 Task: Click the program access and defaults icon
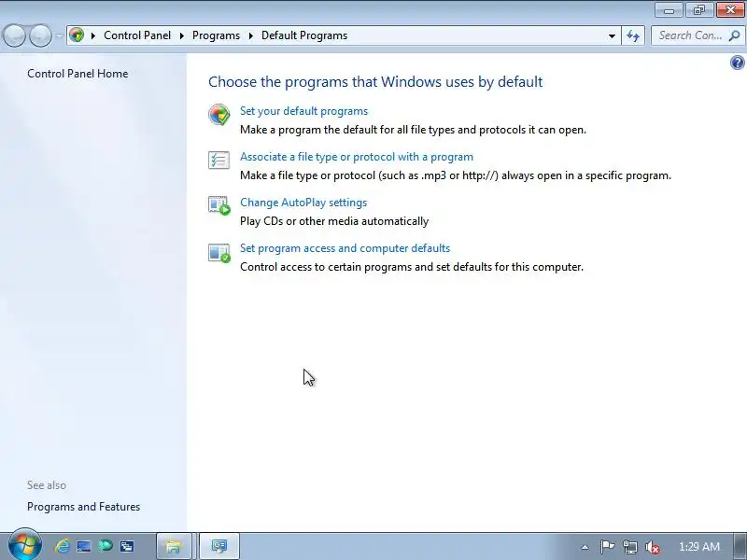pyautogui.click(x=219, y=252)
